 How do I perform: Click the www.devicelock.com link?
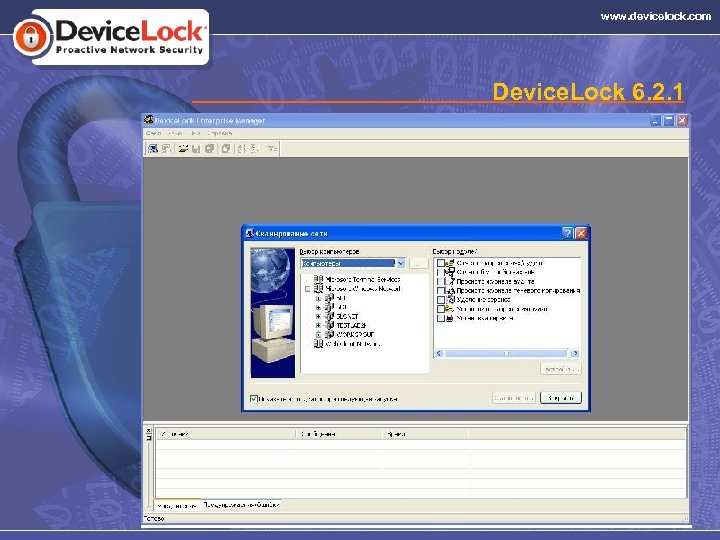[656, 17]
